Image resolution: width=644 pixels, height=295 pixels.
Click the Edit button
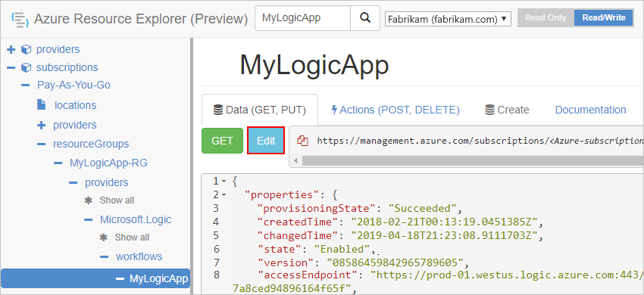tap(266, 141)
